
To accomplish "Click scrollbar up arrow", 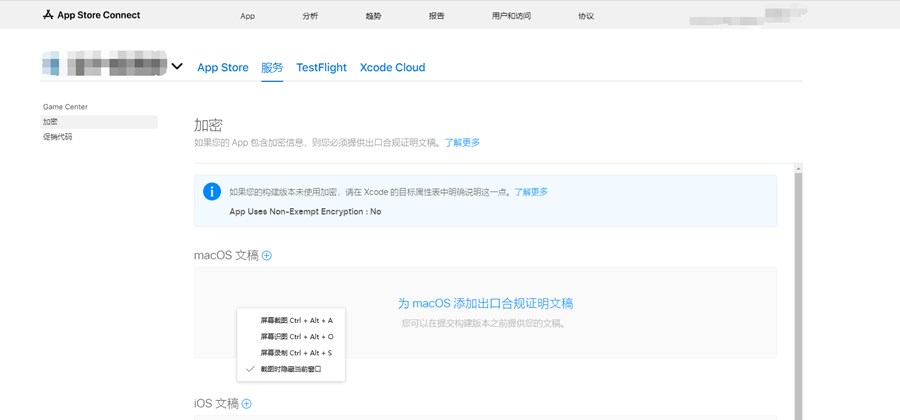I will pyautogui.click(x=798, y=168).
